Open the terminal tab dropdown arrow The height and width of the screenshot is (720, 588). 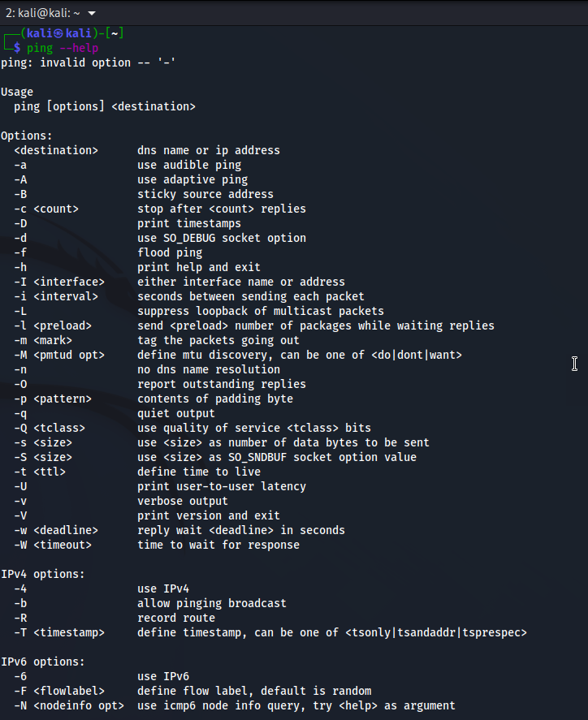91,14
